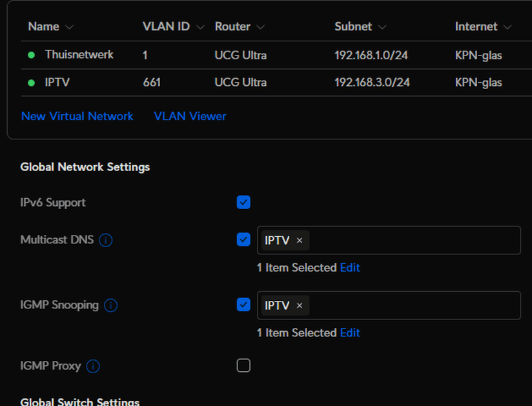The width and height of the screenshot is (532, 406).
Task: Toggle the IPv6 Support checkbox
Action: (x=243, y=203)
